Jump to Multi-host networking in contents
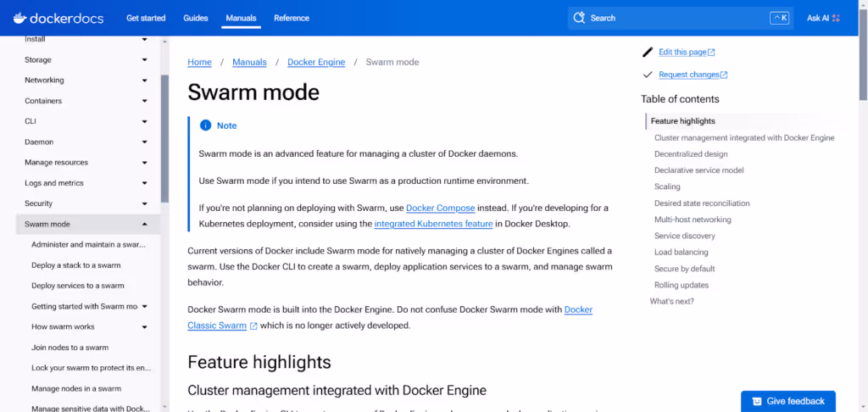The image size is (868, 412). pyautogui.click(x=693, y=220)
